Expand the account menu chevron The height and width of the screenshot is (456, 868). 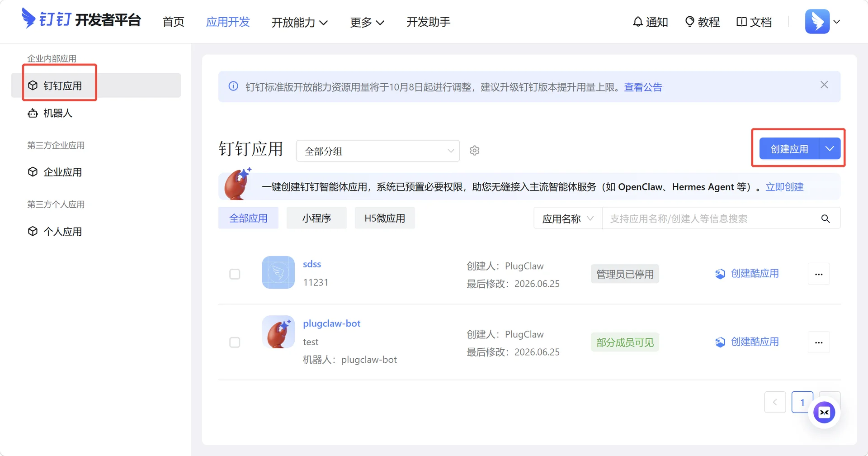[x=837, y=22]
